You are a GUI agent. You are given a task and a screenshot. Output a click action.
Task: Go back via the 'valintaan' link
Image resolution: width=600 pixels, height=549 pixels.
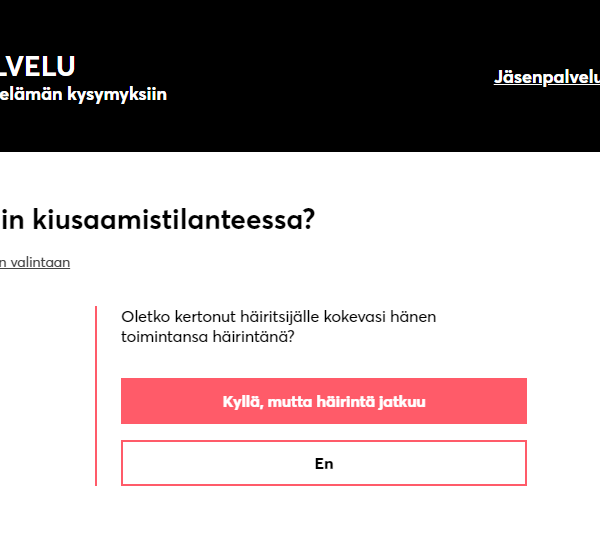pyautogui.click(x=35, y=262)
